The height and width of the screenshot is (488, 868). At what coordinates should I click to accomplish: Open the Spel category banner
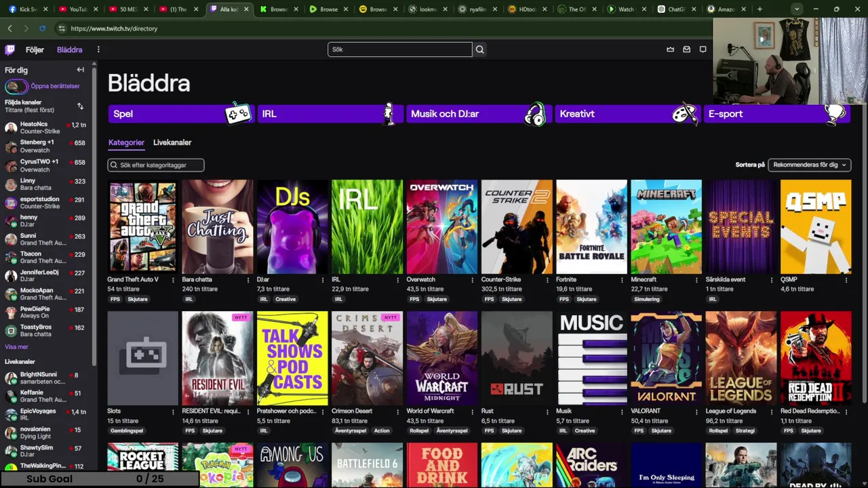(x=180, y=114)
